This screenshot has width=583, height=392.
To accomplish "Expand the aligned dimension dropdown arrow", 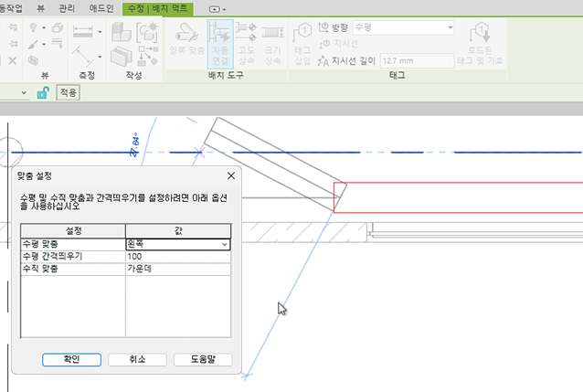I will [x=100, y=32].
